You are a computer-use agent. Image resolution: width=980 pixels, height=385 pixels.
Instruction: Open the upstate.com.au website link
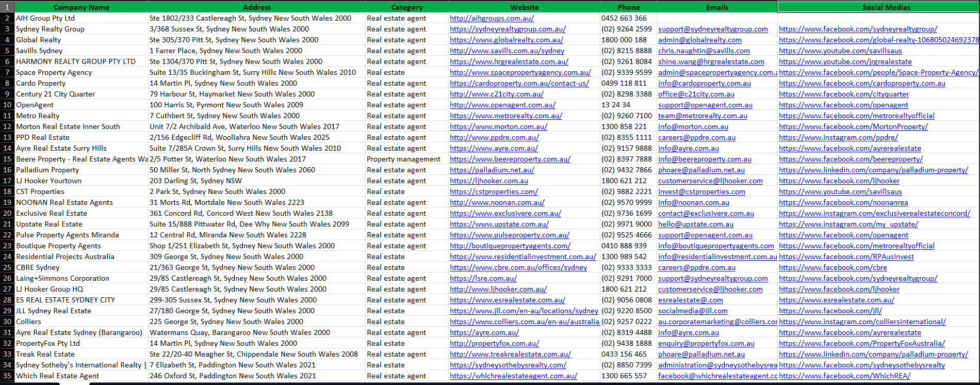point(499,224)
